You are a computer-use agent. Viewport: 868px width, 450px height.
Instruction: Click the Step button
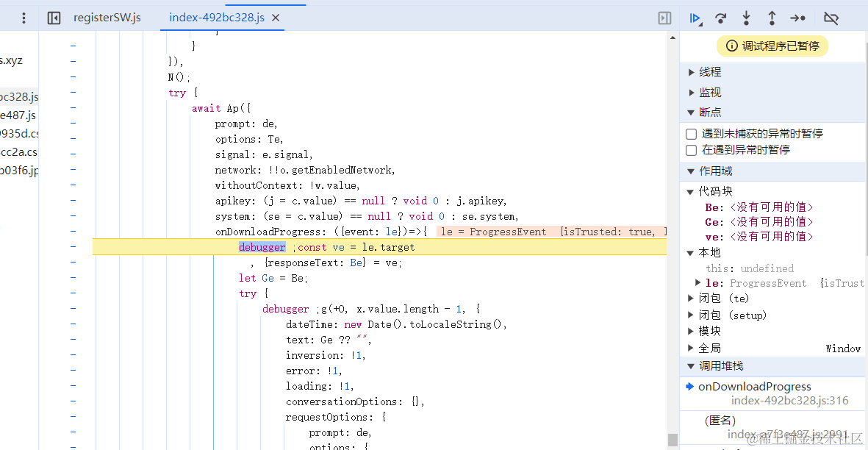(797, 18)
